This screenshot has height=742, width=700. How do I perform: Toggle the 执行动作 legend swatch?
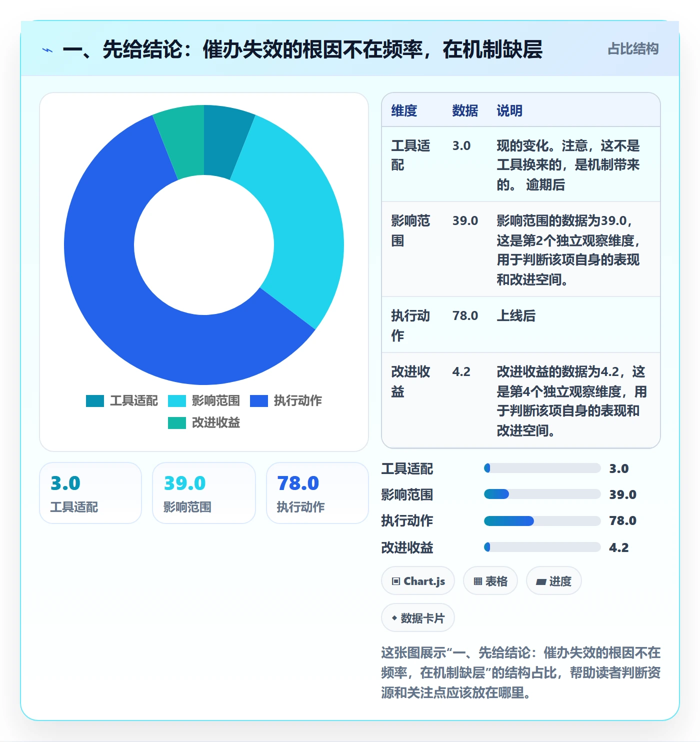pyautogui.click(x=259, y=401)
